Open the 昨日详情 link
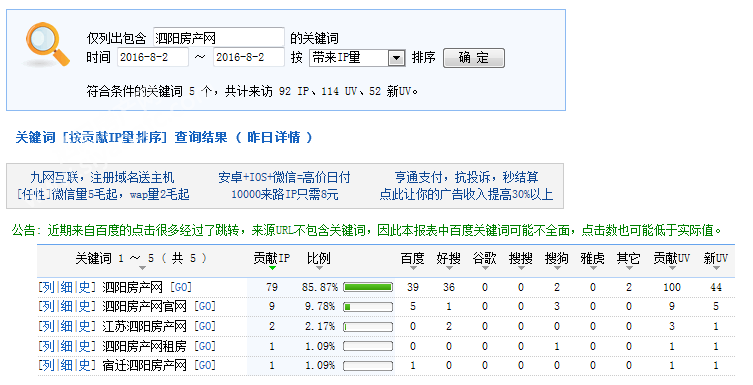 (x=274, y=137)
